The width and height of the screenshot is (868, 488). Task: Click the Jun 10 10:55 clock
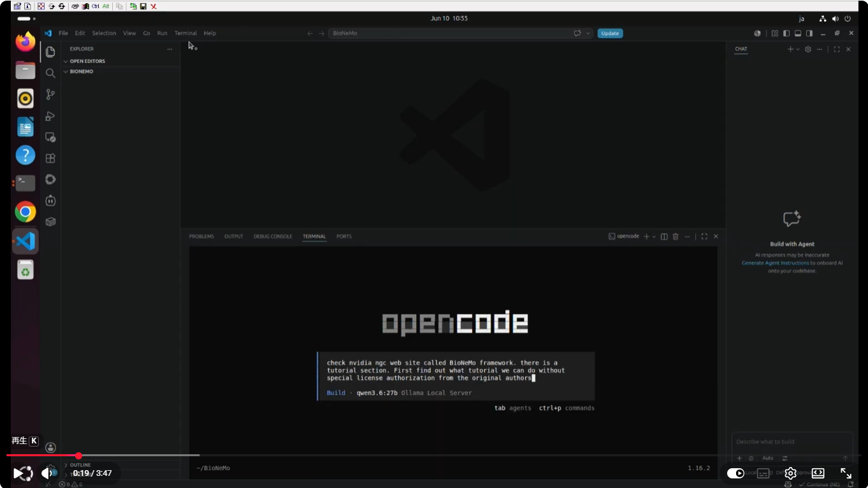pyautogui.click(x=449, y=18)
